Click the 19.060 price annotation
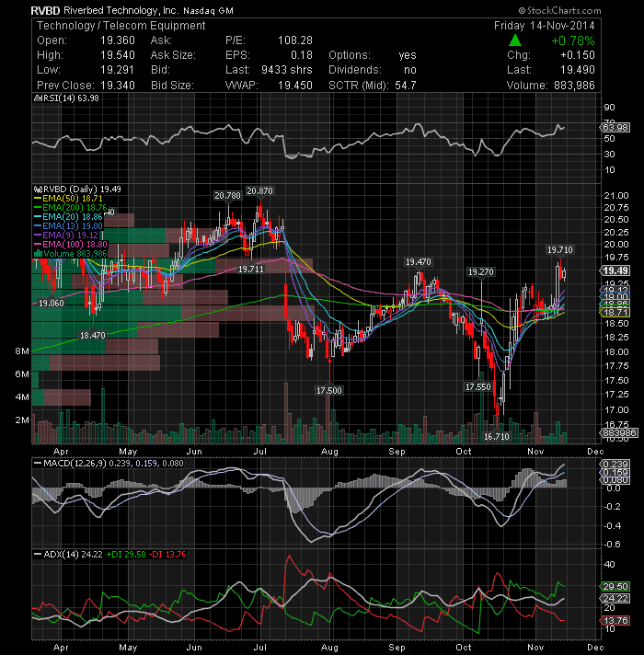This screenshot has height=655, width=644. coord(52,304)
